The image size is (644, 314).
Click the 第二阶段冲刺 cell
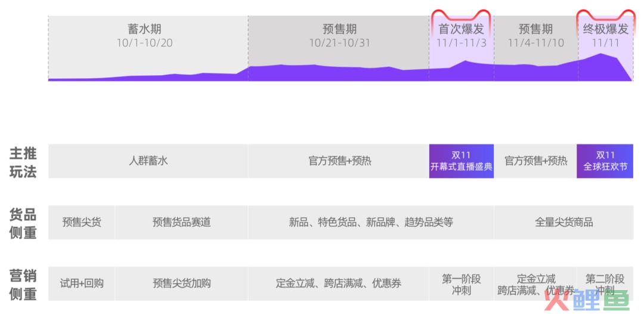tap(605, 284)
